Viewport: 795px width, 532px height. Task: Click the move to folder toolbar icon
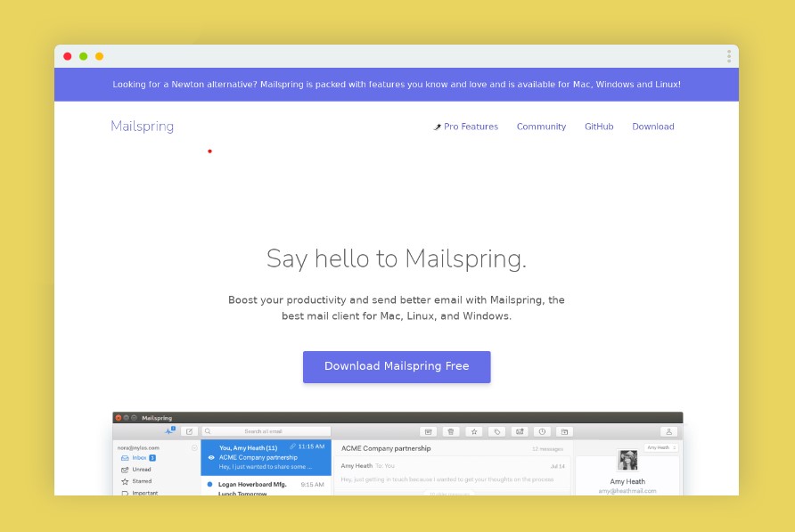(564, 431)
